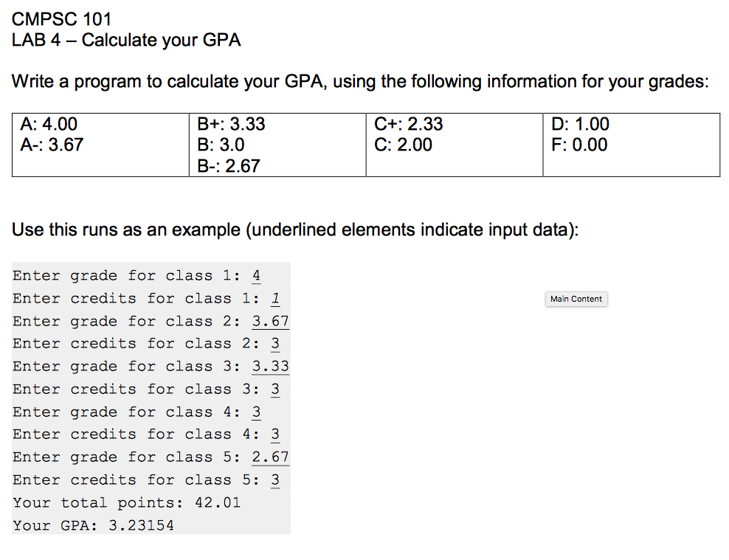Screen dimensions: 729x560
Task: Click underlined grade value for class 1
Action: pyautogui.click(x=256, y=276)
